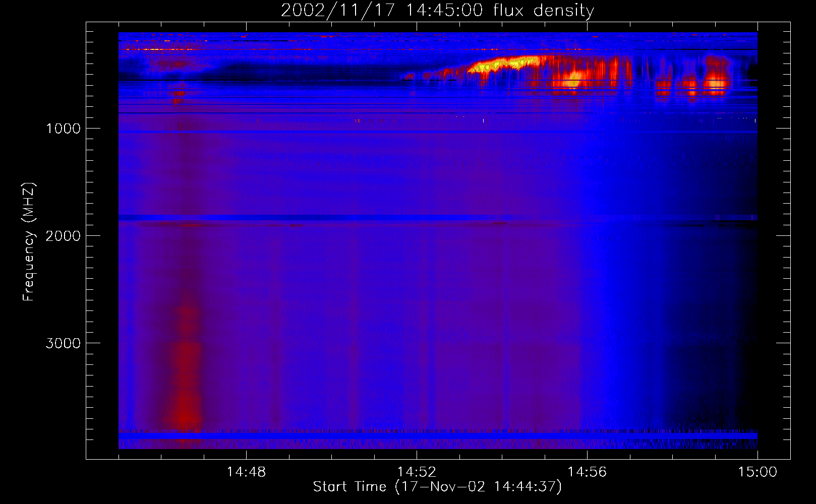Click the 15:00 time tick label
Image resolution: width=816 pixels, height=504 pixels.
[x=757, y=472]
